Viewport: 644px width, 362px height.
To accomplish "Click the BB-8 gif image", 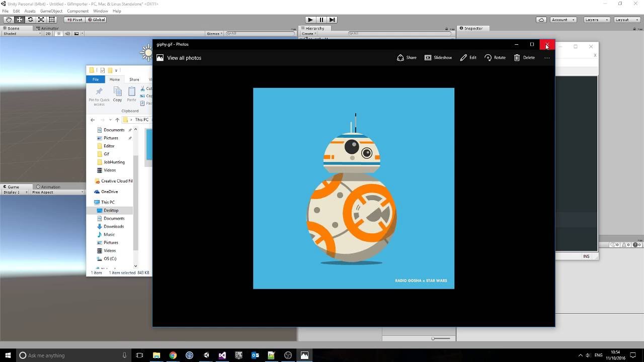I will 354,189.
